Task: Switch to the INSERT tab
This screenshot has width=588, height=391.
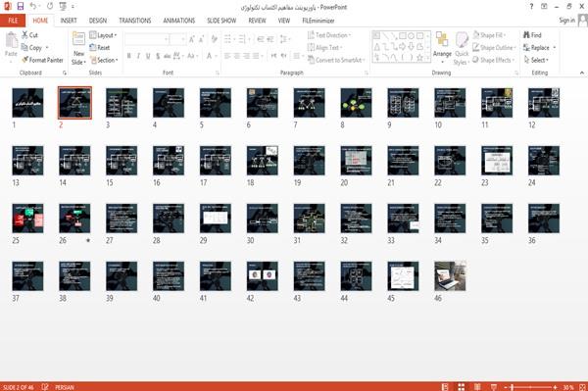Action: 69,21
